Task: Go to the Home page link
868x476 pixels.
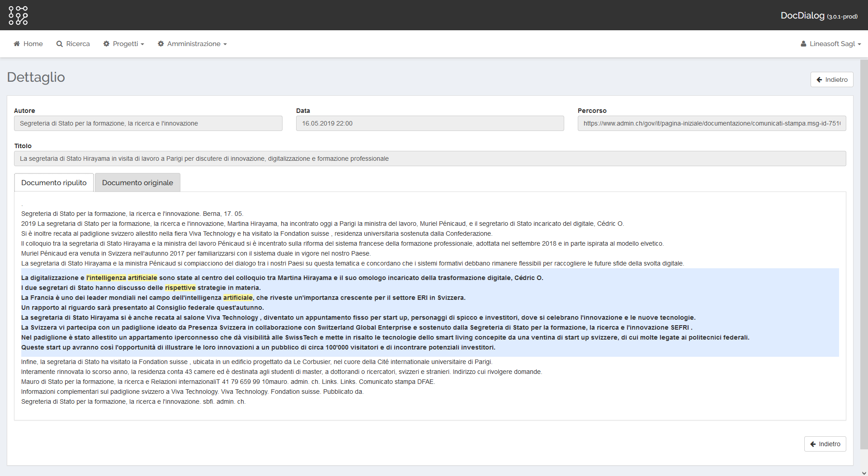Action: coord(33,44)
